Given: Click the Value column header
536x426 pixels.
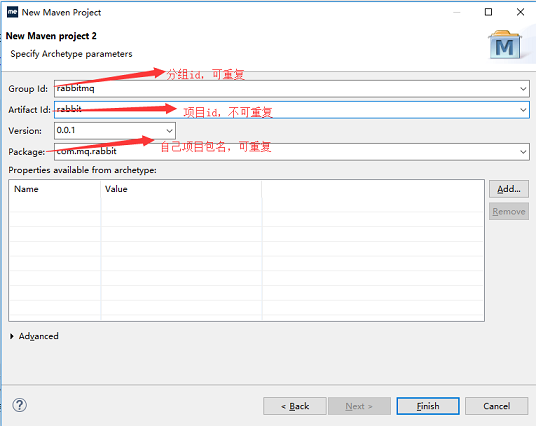Looking at the screenshot, I should tap(182, 189).
